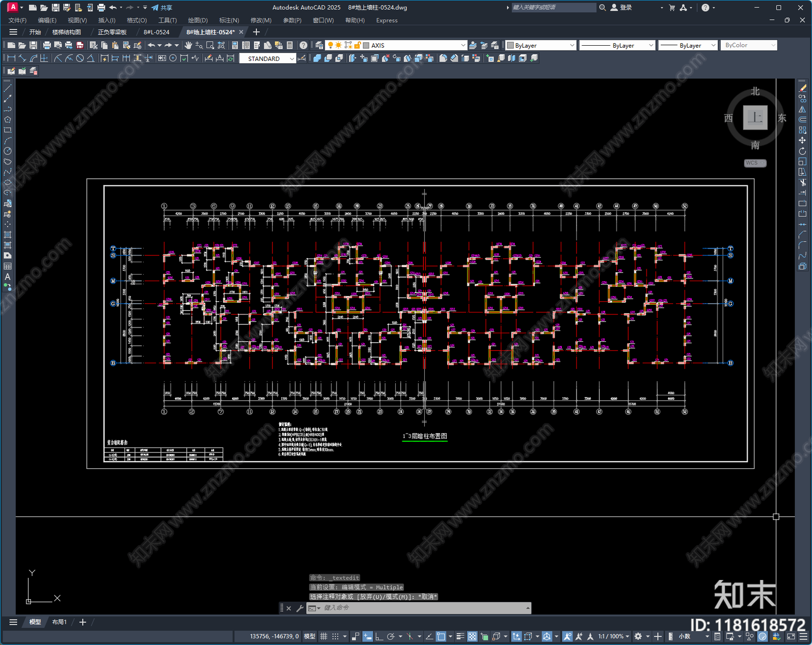Toggle lineweight display in status bar
The image size is (812, 645).
point(460,636)
